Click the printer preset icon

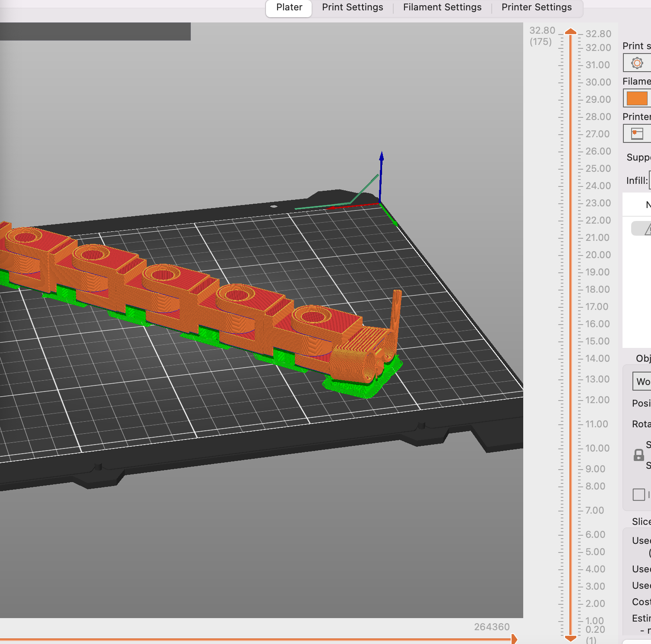[637, 134]
